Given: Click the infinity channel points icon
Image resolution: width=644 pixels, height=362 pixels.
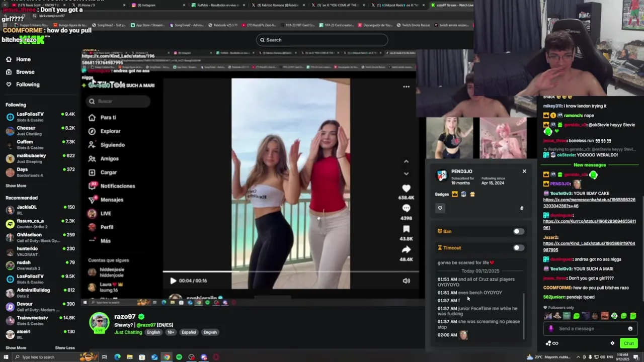Looking at the screenshot, I should 555,343.
